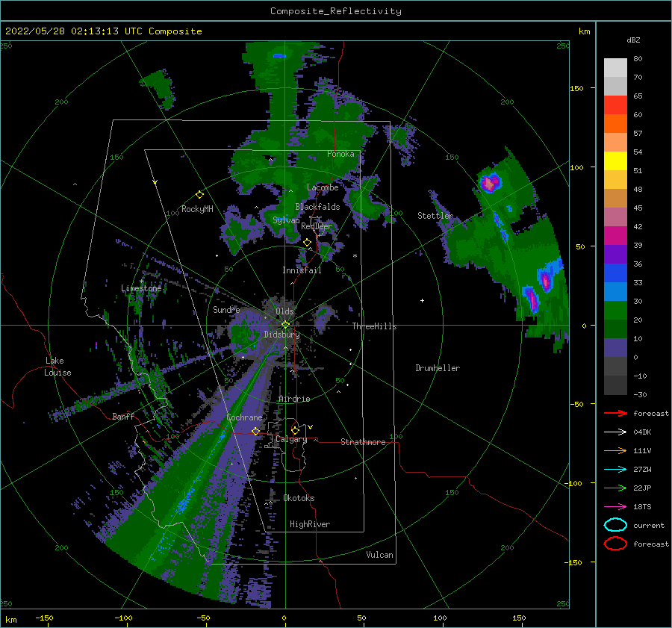672x628 pixels.
Task: Click the Composite_Reflectivity title
Action: (335, 11)
